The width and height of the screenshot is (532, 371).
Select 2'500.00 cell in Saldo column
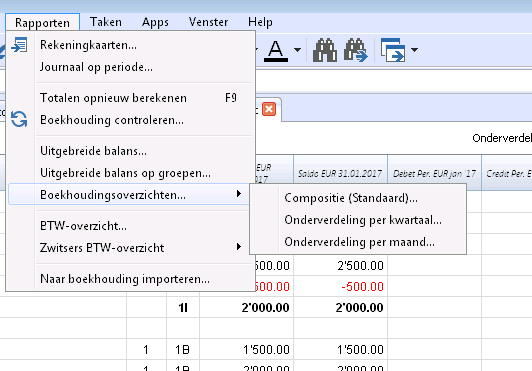click(x=340, y=265)
